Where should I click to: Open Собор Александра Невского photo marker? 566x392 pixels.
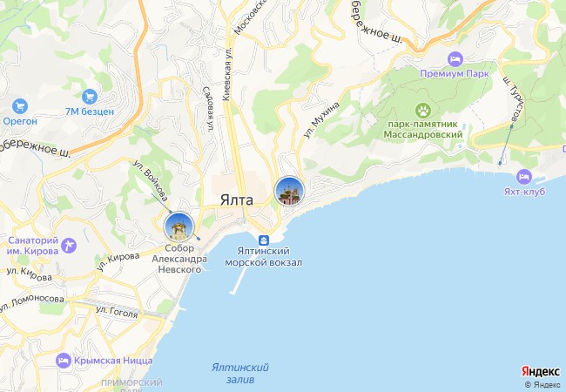pos(179,227)
